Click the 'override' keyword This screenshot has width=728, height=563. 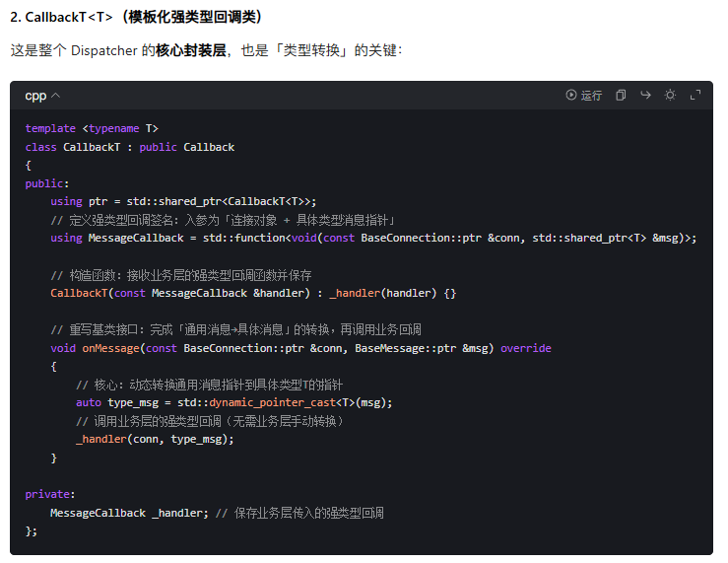pyautogui.click(x=526, y=348)
